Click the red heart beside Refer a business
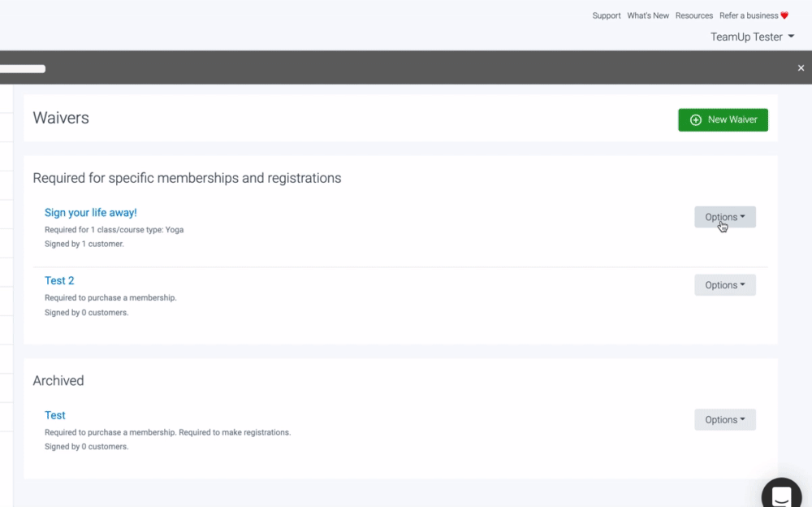This screenshot has width=812, height=507. click(x=784, y=15)
